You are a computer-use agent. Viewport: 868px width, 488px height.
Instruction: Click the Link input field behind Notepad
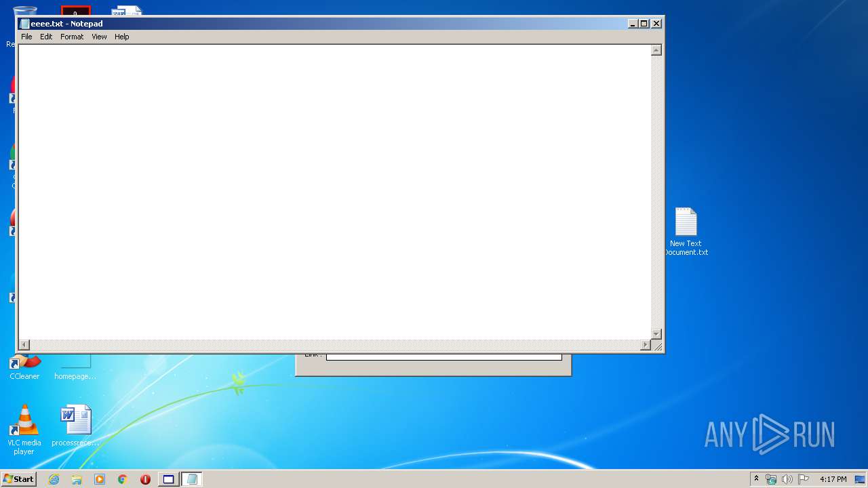(444, 357)
